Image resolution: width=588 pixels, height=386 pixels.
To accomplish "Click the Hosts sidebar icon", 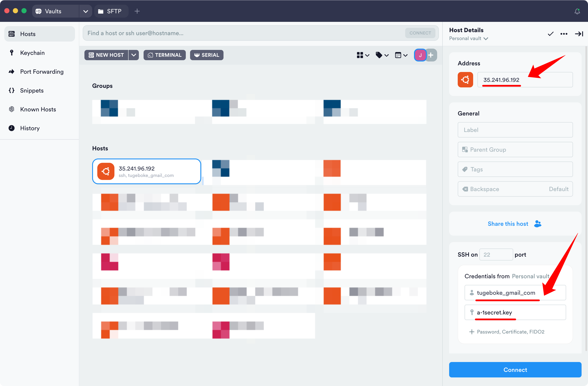I will tap(12, 34).
